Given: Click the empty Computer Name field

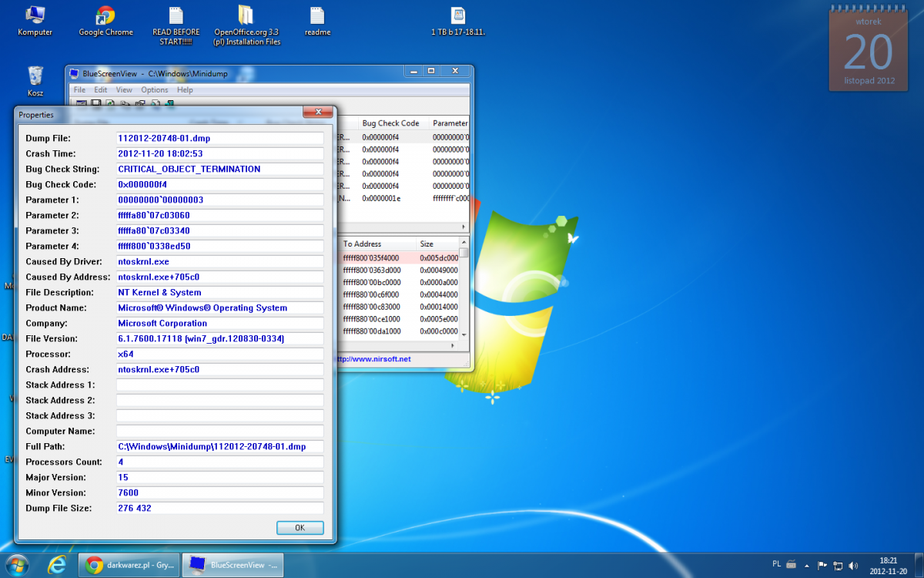Looking at the screenshot, I should point(220,431).
